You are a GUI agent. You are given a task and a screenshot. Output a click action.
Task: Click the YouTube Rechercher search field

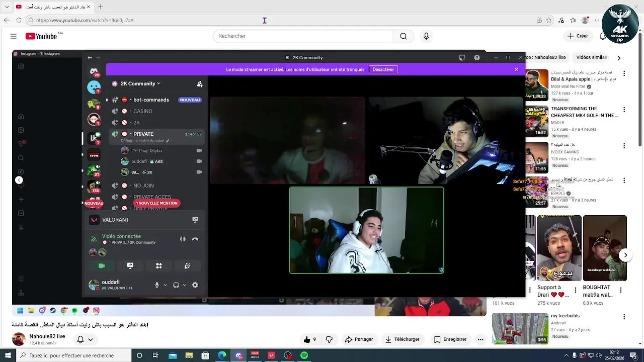point(303,36)
